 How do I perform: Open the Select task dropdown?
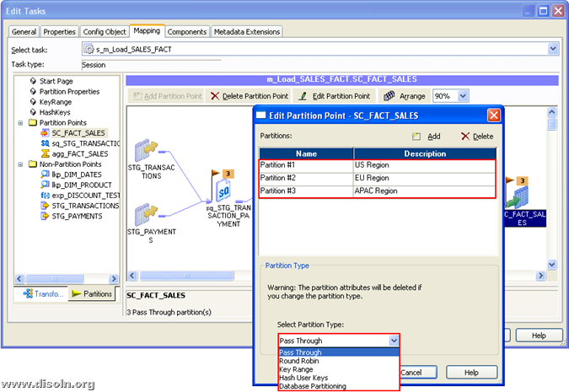pos(553,50)
